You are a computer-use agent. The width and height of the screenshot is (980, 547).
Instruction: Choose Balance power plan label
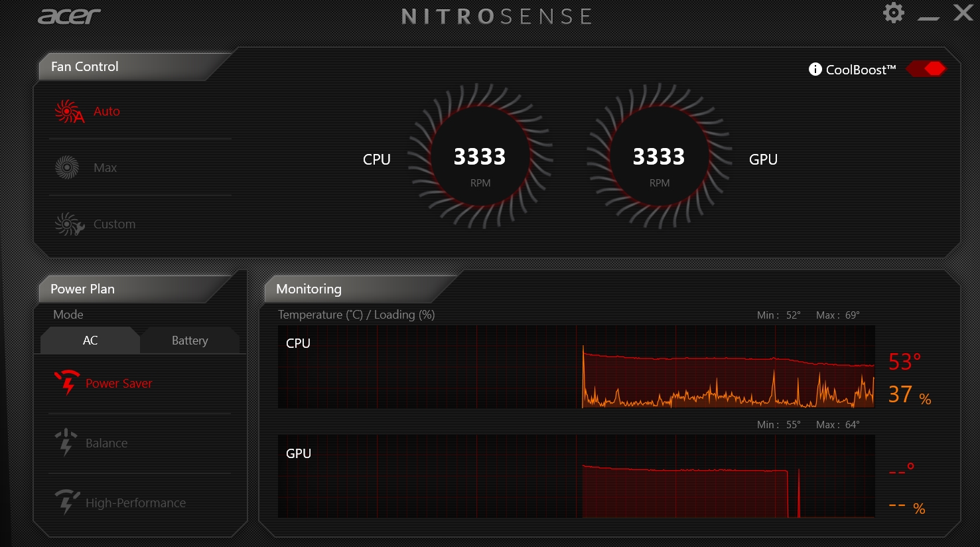click(x=106, y=443)
